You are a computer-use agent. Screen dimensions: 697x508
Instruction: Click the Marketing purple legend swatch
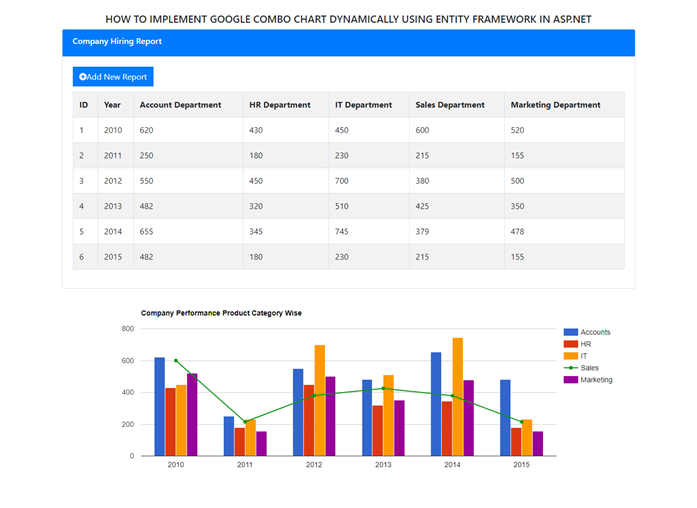tap(570, 380)
